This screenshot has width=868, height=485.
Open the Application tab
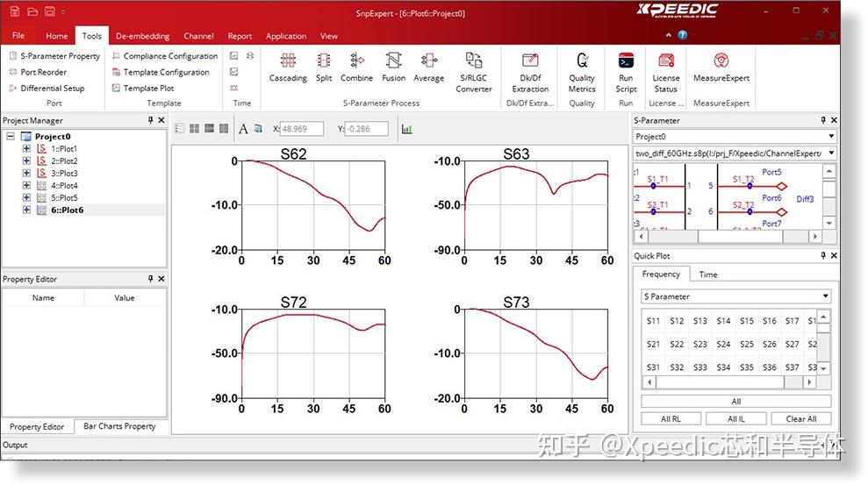(285, 36)
